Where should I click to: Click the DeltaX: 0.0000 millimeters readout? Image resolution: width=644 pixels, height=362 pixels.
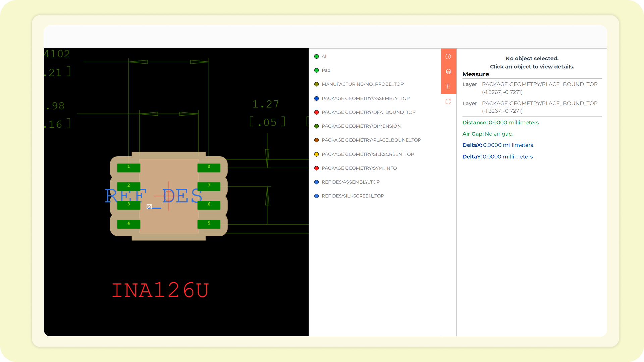[497, 145]
